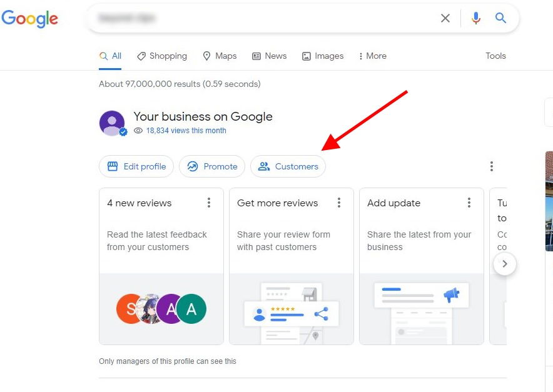Open the options menu on 'Get more reviews'
553x392 pixels.
point(339,203)
